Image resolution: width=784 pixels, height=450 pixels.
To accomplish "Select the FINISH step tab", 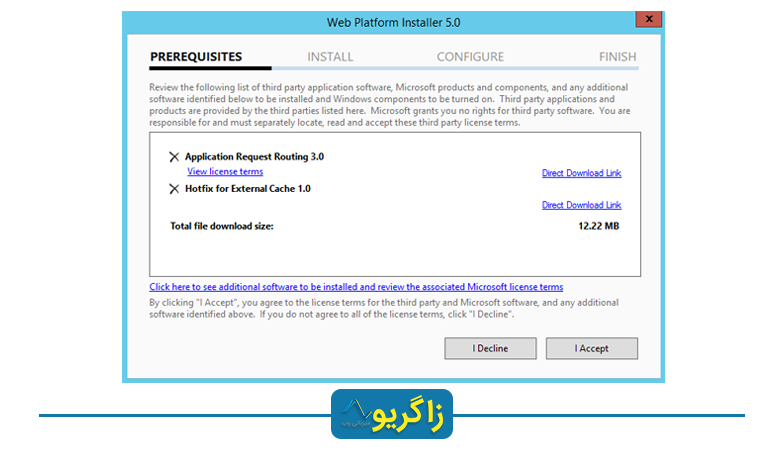I will pyautogui.click(x=618, y=57).
